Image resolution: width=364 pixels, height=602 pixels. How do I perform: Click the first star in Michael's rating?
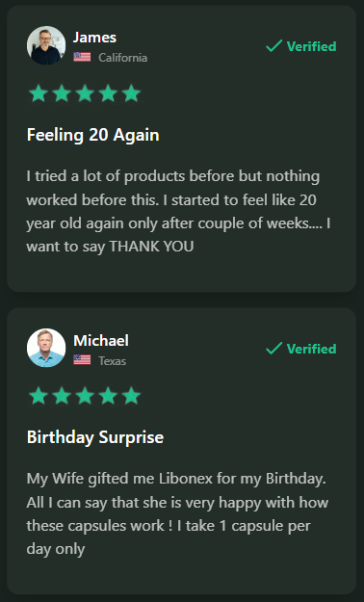(x=39, y=396)
